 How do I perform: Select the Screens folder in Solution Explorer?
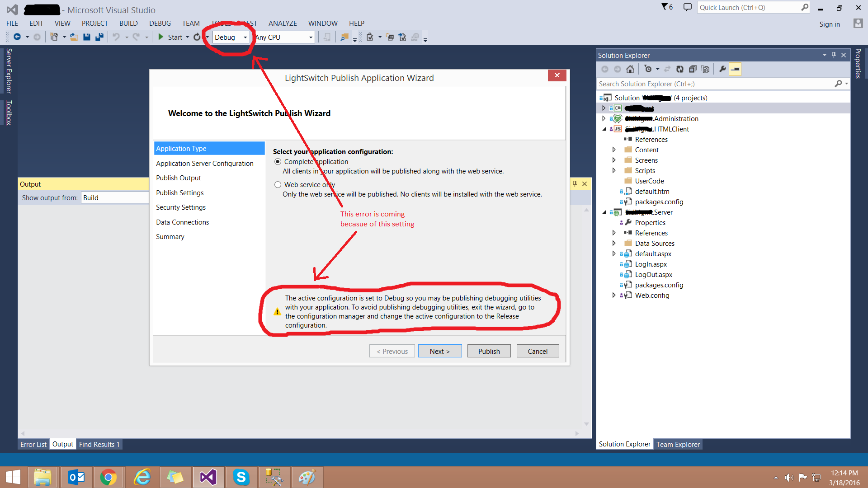646,160
